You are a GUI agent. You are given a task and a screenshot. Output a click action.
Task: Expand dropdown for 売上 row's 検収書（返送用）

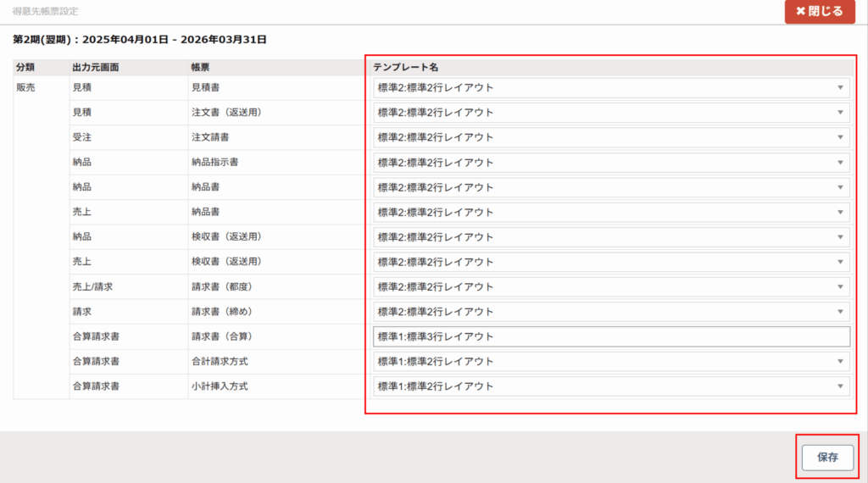610,262
